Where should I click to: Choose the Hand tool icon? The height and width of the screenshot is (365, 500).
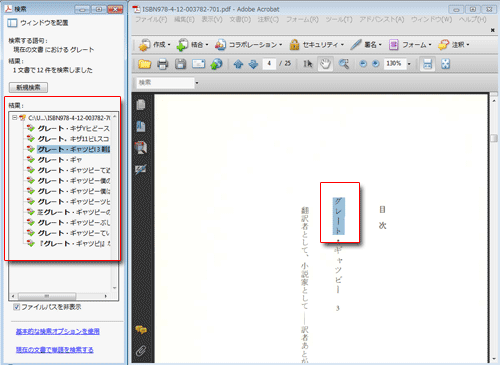pos(325,64)
